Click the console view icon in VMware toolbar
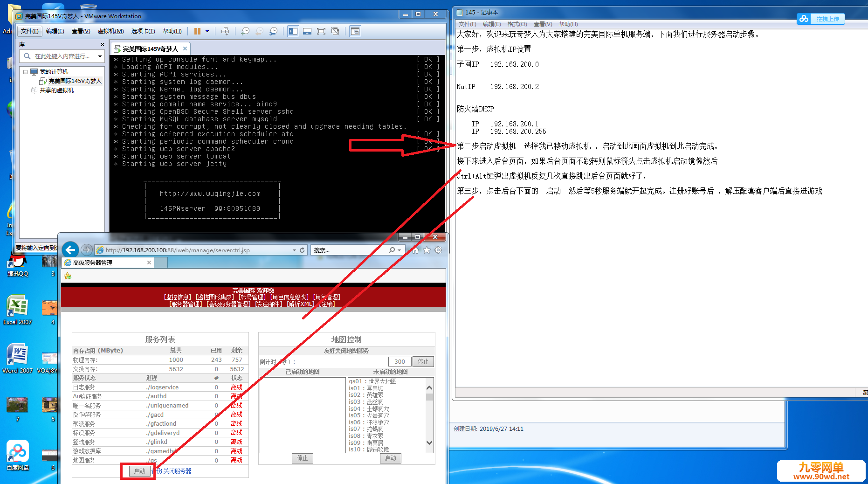 click(x=355, y=31)
